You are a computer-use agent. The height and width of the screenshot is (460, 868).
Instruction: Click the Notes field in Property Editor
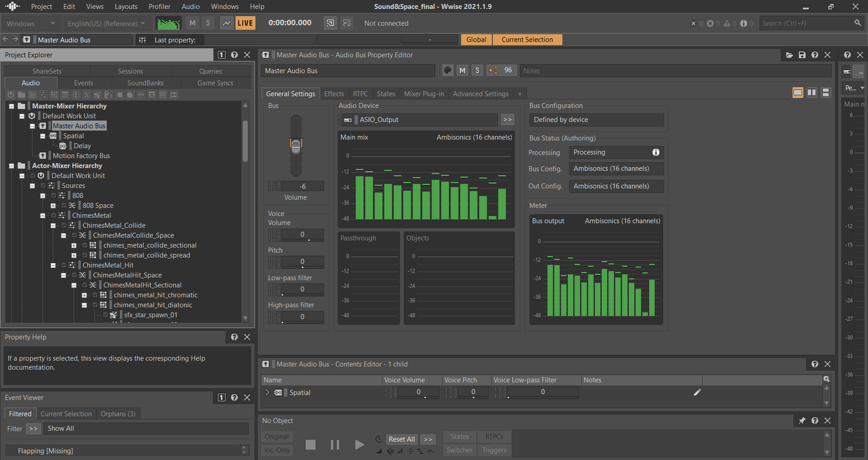(677, 71)
